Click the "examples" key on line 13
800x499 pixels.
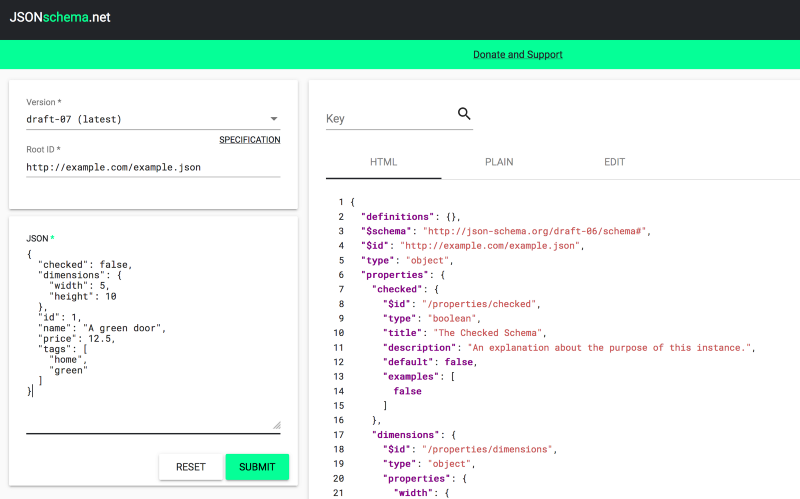(411, 377)
